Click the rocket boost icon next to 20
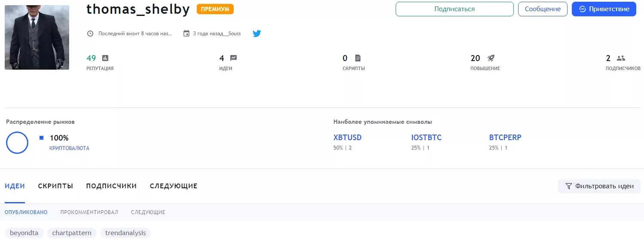 tap(491, 58)
